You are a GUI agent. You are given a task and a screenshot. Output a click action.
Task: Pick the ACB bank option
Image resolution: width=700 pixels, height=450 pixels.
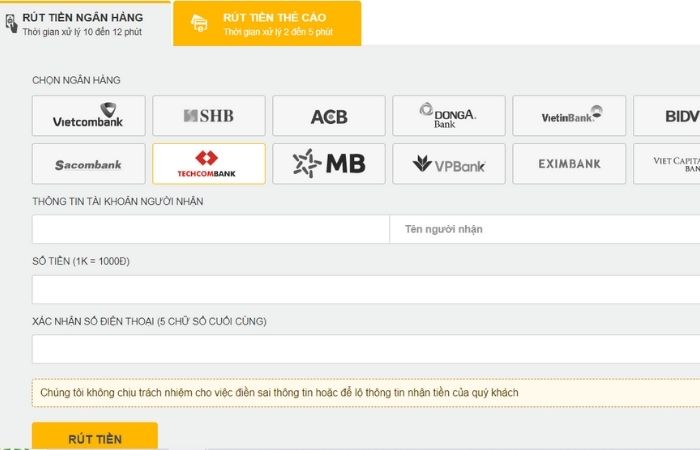point(329,116)
